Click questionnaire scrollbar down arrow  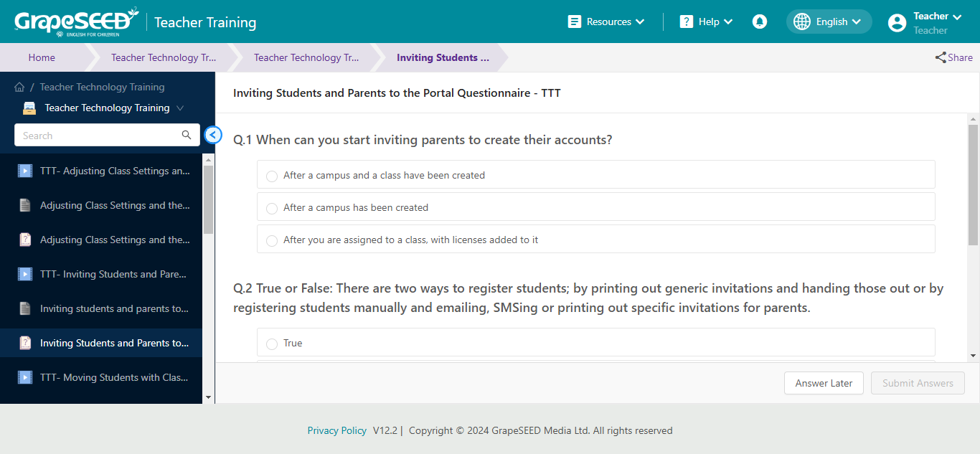tap(973, 355)
